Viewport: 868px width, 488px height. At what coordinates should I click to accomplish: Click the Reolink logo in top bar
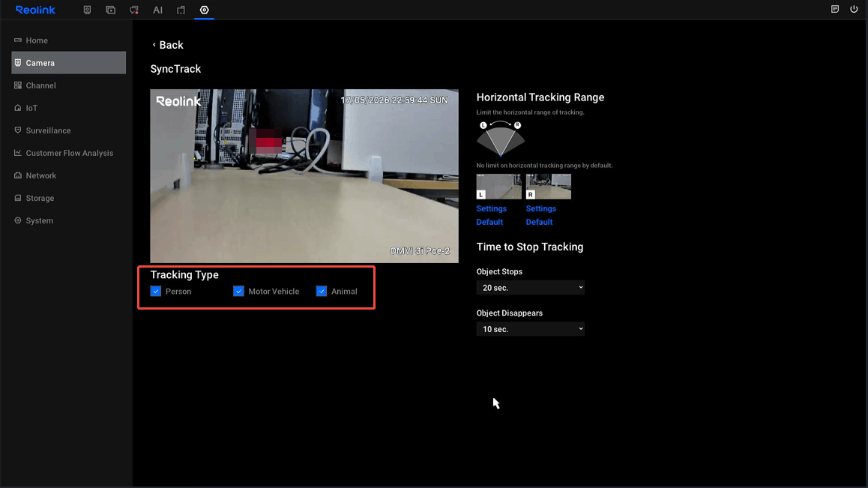[x=35, y=10]
